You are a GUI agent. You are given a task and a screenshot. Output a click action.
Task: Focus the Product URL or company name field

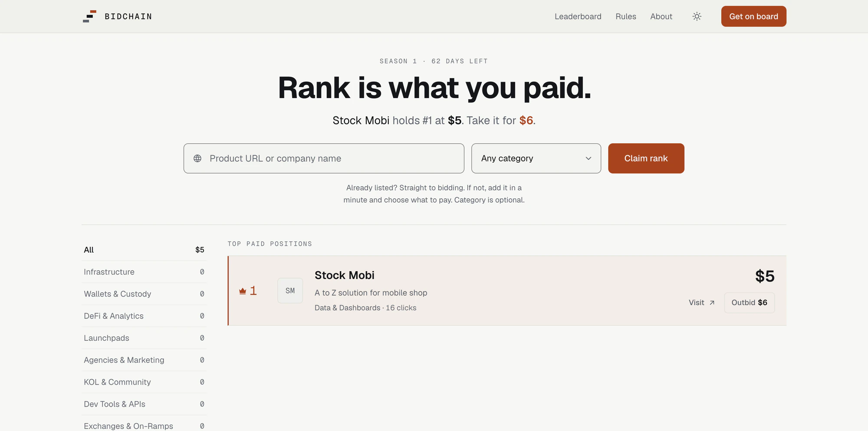(x=324, y=158)
